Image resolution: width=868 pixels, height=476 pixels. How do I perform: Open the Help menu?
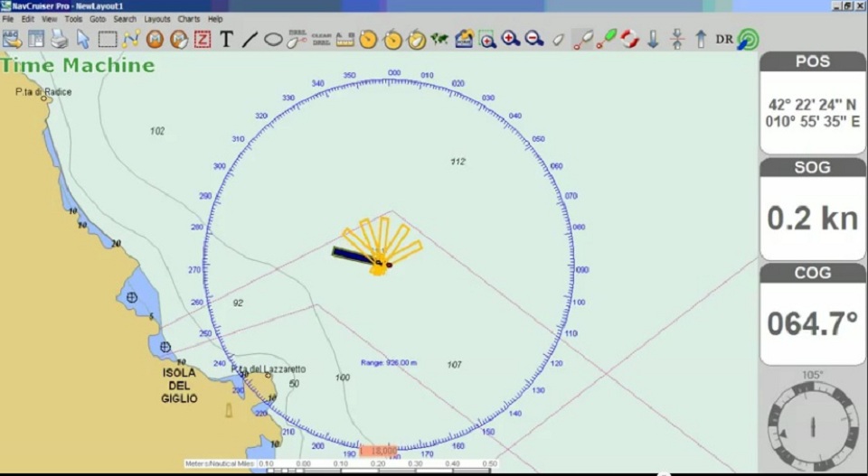pos(215,19)
